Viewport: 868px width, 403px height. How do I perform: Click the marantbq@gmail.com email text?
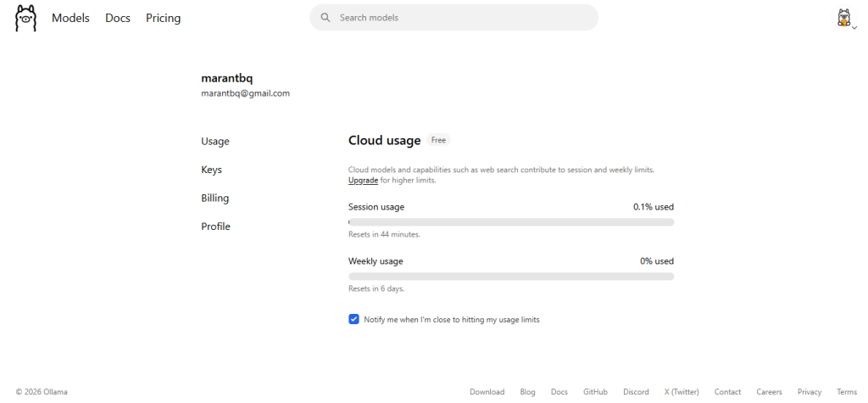point(245,93)
